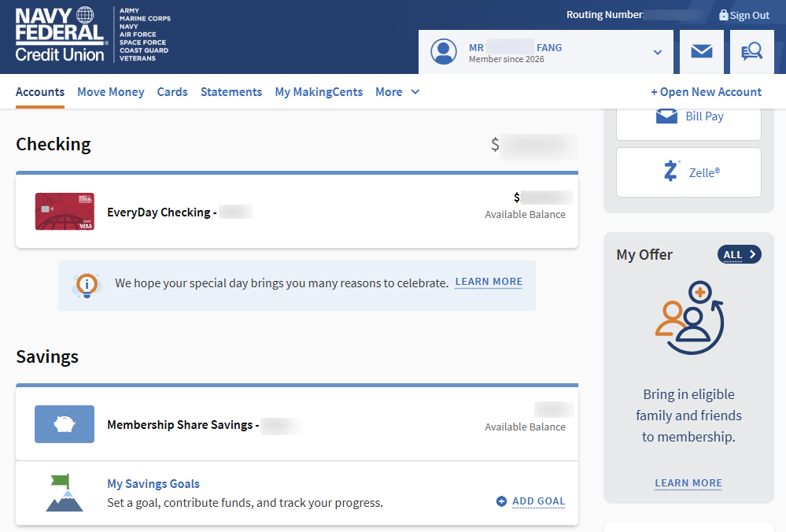Click the Zelle quick action button
Screen dimensions: 786x532
[x=688, y=172]
